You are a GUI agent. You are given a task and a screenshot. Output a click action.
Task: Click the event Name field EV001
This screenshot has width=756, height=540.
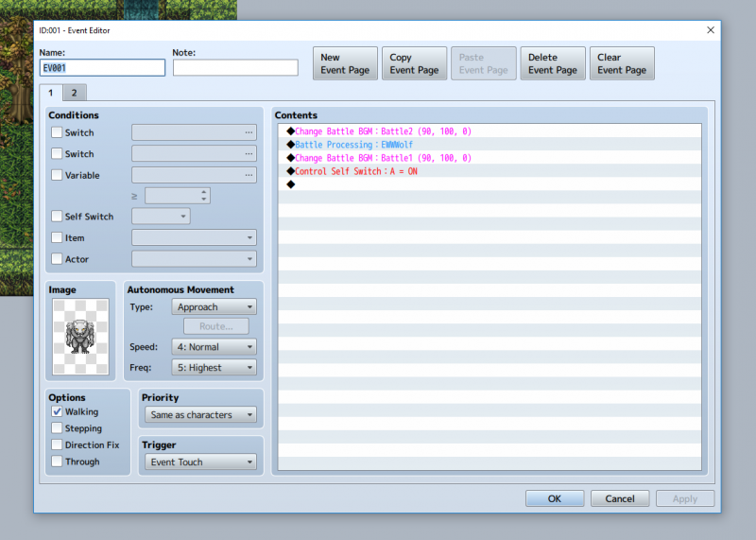pyautogui.click(x=102, y=67)
